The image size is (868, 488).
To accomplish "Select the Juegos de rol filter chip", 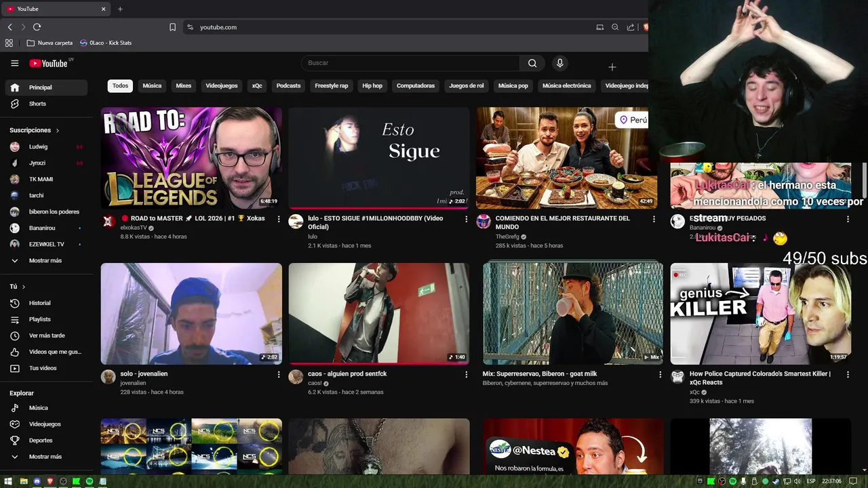I will pos(467,86).
